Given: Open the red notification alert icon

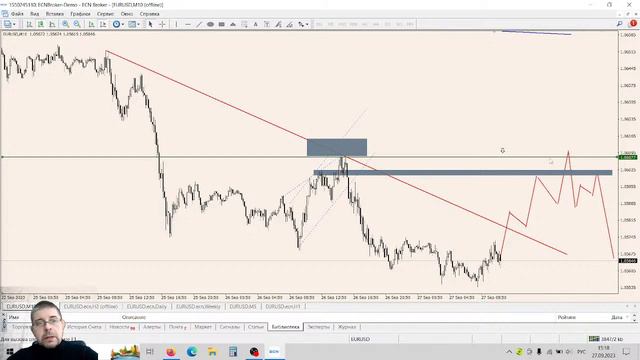Looking at the screenshot, I should click(633, 24).
